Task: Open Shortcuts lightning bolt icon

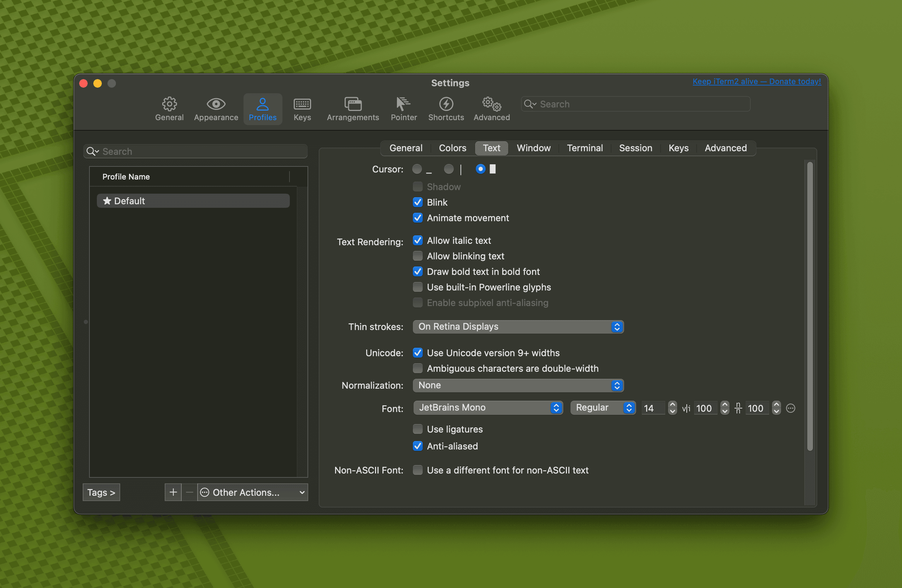Action: [x=446, y=104]
